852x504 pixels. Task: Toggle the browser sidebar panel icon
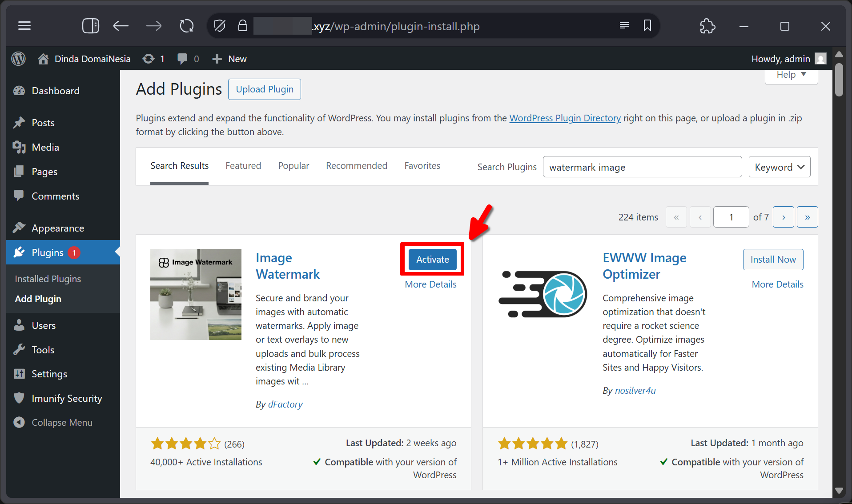(91, 26)
